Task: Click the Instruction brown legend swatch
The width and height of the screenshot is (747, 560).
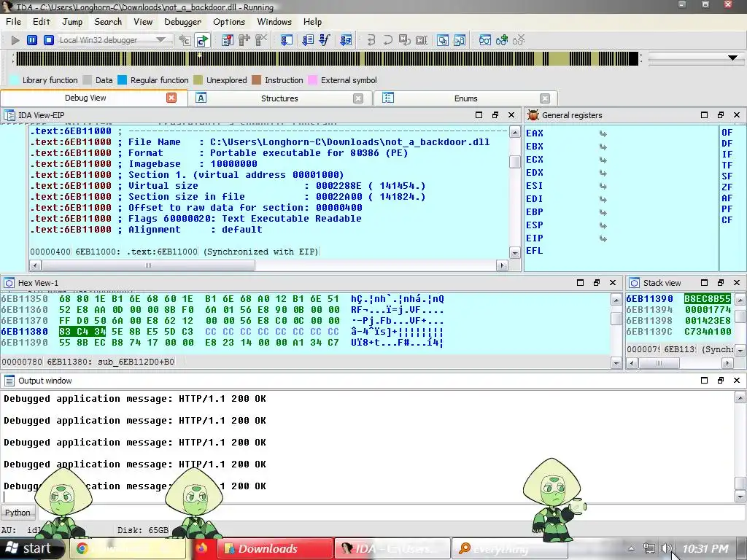Action: (x=256, y=80)
